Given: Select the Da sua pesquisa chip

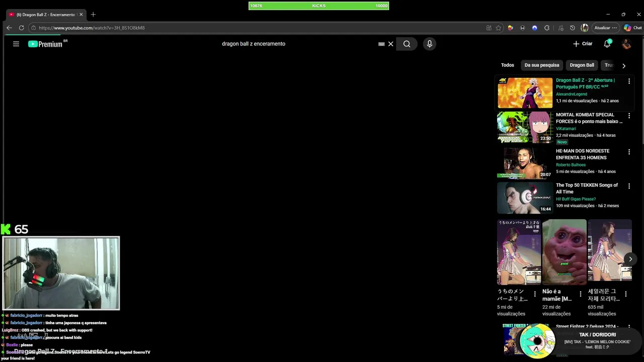Looking at the screenshot, I should tap(542, 65).
